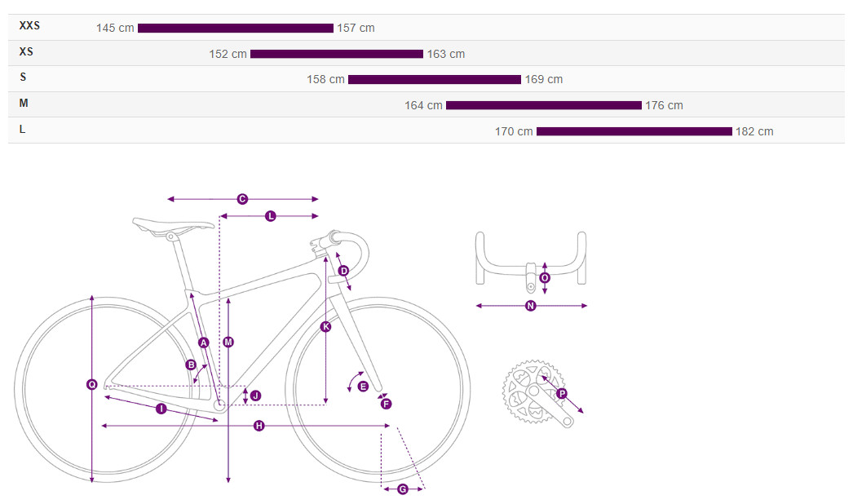Viewport: 853px width, 504px height.
Task: Click the purple height bar for size S
Action: (434, 80)
